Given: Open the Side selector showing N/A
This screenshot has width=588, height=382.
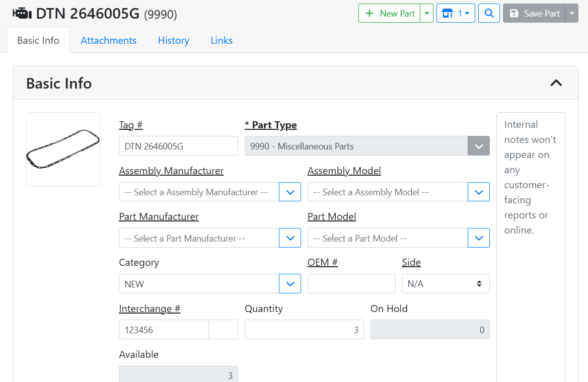Looking at the screenshot, I should [x=445, y=284].
